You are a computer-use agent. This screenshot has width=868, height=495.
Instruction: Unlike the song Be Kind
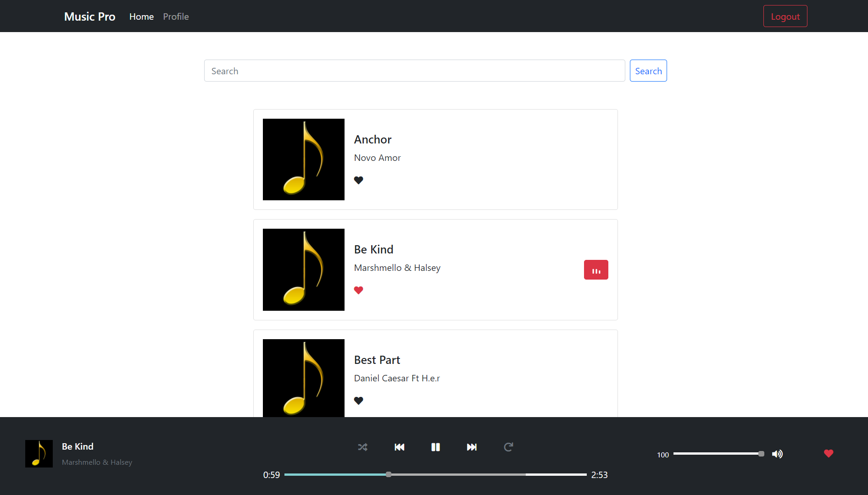(x=358, y=290)
